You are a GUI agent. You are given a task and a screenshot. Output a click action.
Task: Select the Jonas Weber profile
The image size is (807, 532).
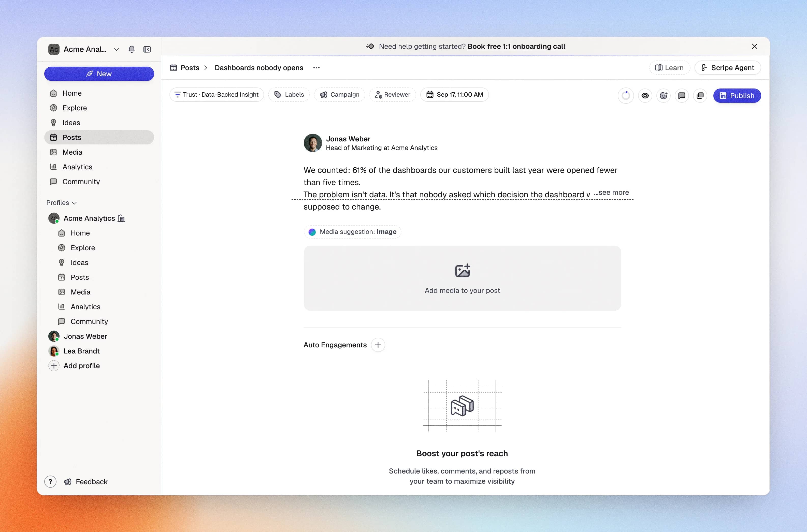(x=99, y=336)
